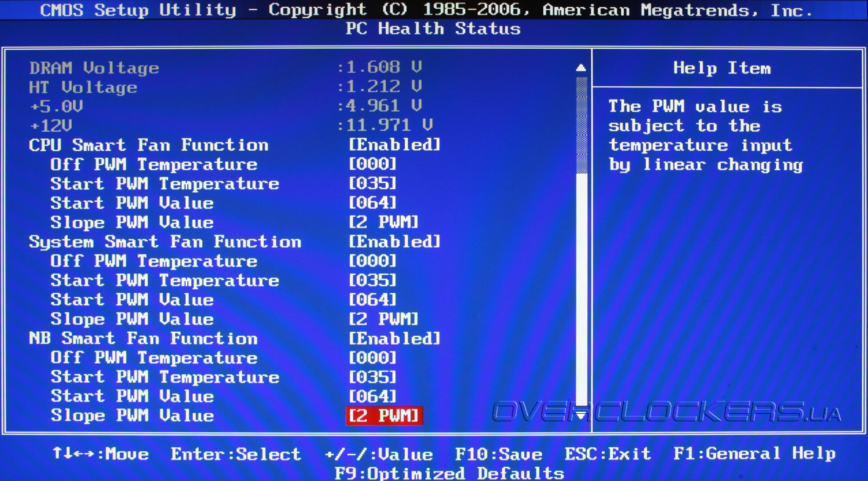Image resolution: width=868 pixels, height=481 pixels.
Task: Select Start PWM Value label under NB Smart Fan
Action: pyautogui.click(x=132, y=396)
